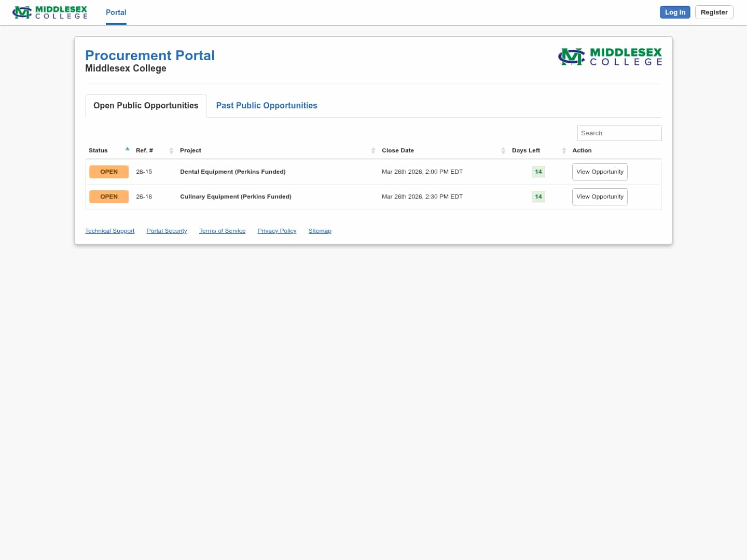The image size is (747, 560).
Task: Switch to Past Public Opportunities tab
Action: 267,105
